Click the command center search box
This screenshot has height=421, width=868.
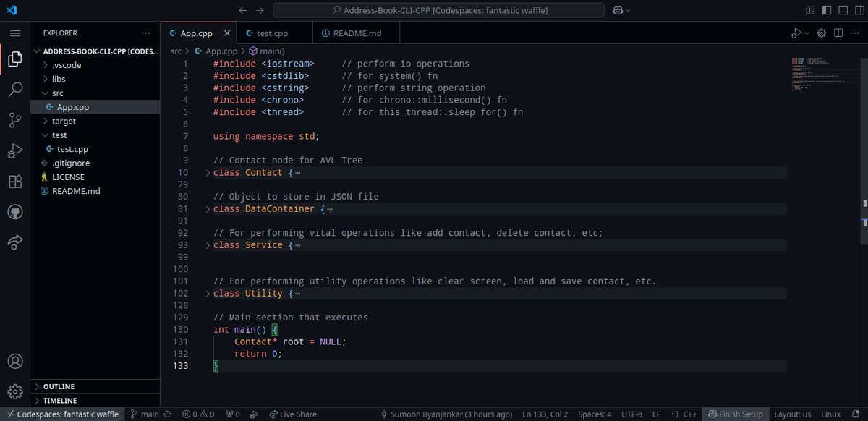click(x=438, y=10)
